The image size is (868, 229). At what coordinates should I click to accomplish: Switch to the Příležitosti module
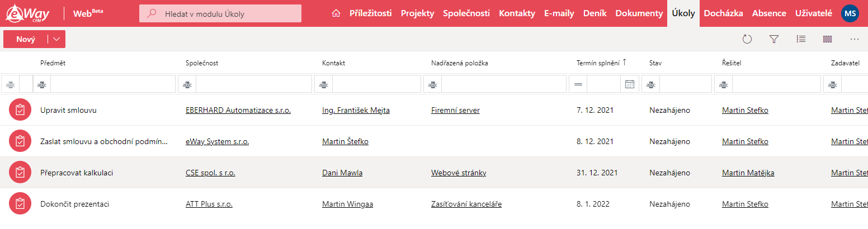[x=370, y=13]
